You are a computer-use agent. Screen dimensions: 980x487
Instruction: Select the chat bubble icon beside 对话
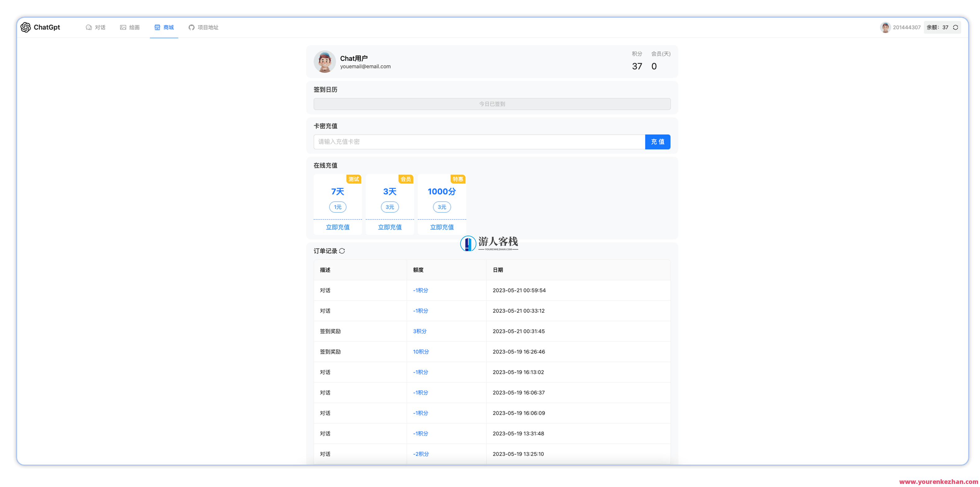click(88, 27)
